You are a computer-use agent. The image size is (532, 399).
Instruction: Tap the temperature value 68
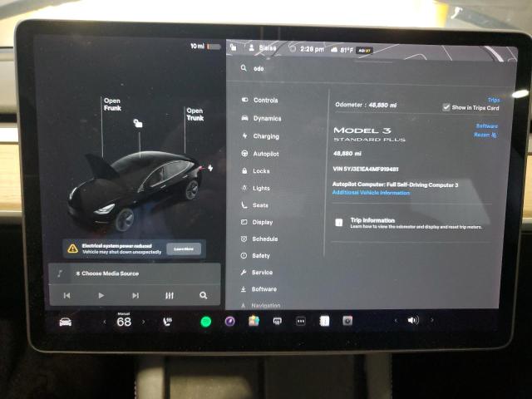click(x=124, y=322)
